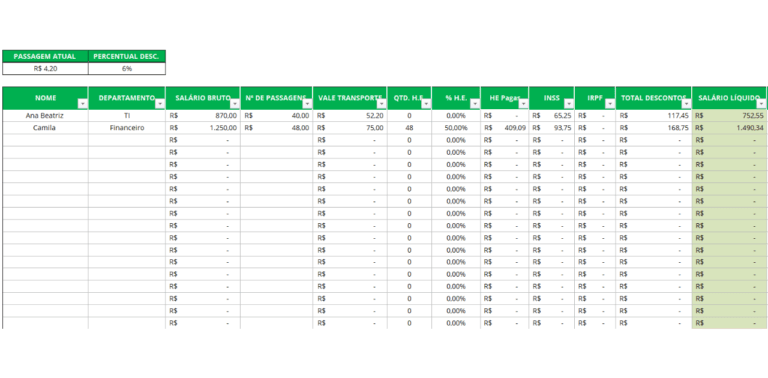Open the Nº DE PASSAGENS filter arrow

tap(307, 104)
